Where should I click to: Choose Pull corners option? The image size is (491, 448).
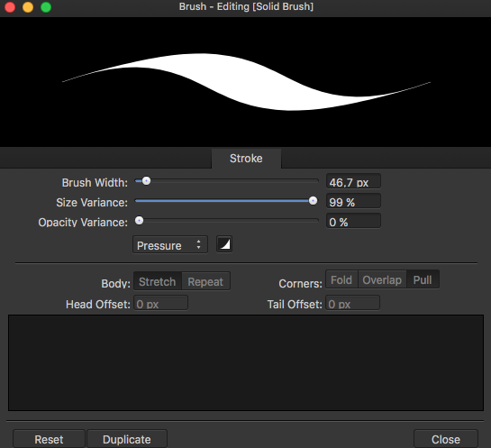pyautogui.click(x=423, y=279)
